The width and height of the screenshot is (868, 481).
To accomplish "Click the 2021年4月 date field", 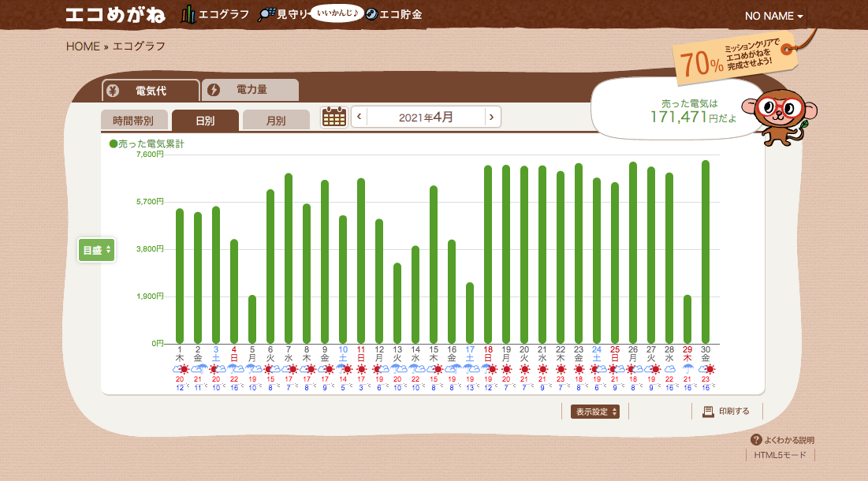I will point(426,117).
